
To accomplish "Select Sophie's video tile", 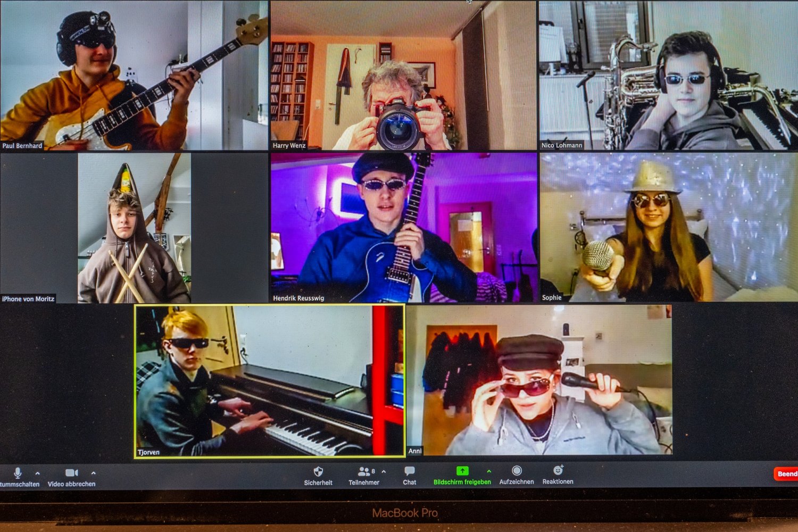I will tap(669, 227).
